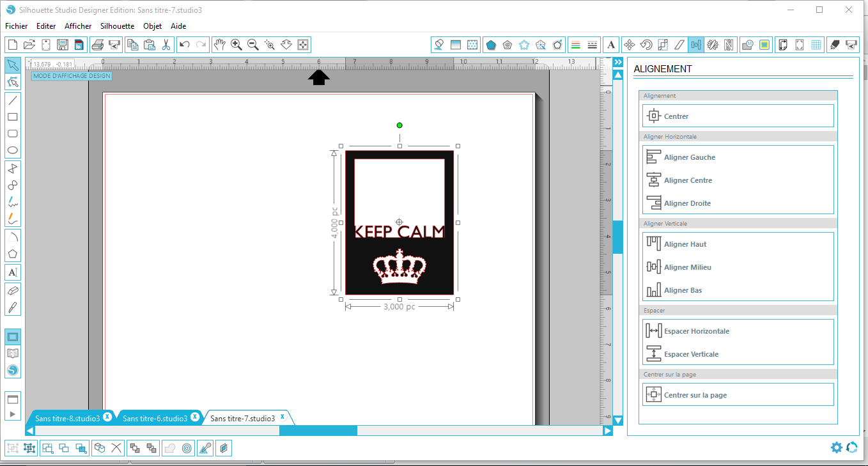Save to SD card icon
The image size is (868, 466).
tap(79, 45)
